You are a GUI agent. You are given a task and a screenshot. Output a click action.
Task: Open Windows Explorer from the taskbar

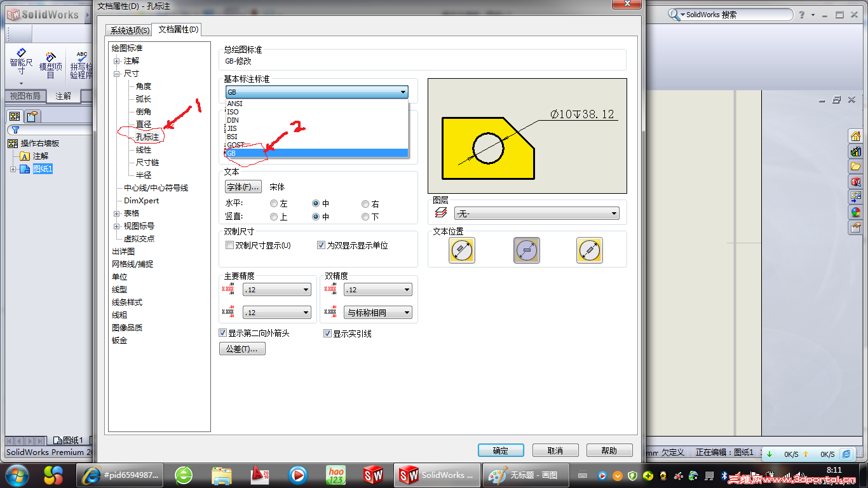(222, 475)
